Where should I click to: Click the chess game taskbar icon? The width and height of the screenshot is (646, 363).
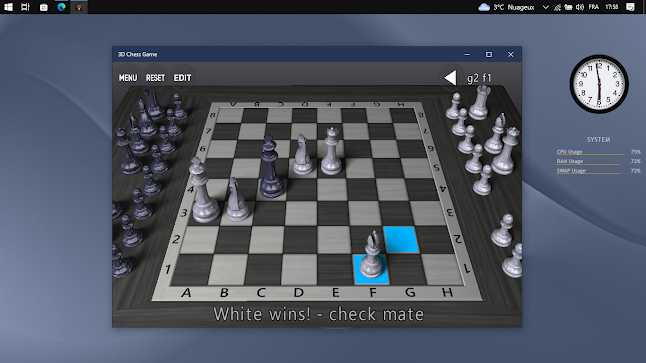click(79, 7)
